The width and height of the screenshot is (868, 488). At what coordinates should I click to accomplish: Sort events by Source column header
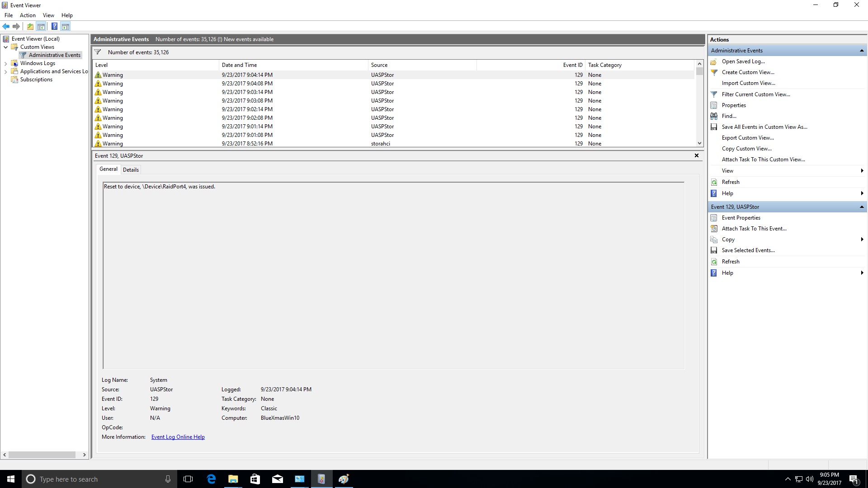422,65
